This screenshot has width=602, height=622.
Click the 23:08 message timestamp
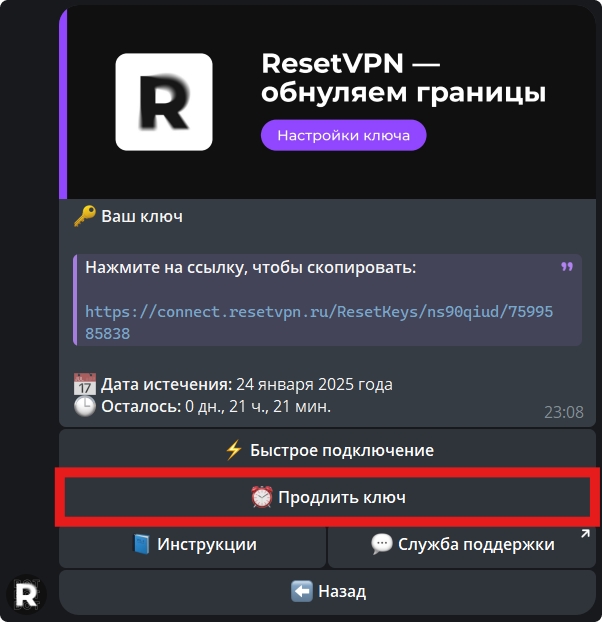coord(564,412)
